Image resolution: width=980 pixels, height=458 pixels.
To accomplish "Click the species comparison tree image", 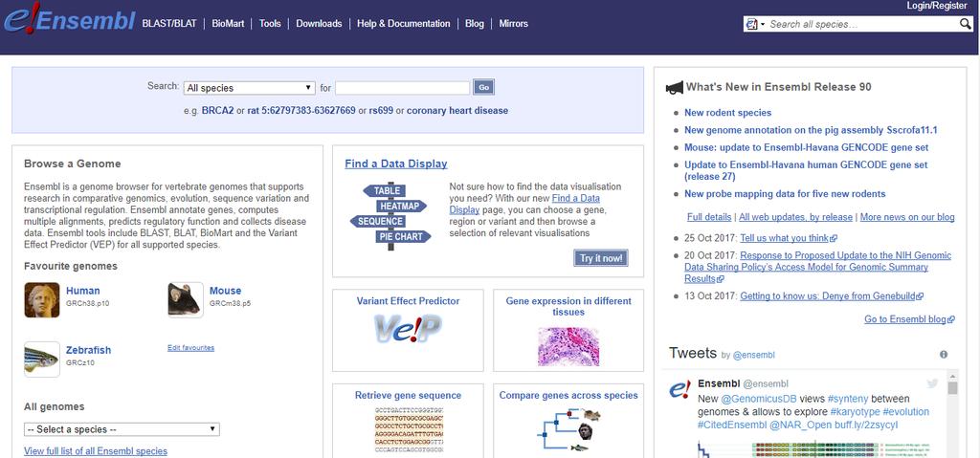I will point(568,430).
